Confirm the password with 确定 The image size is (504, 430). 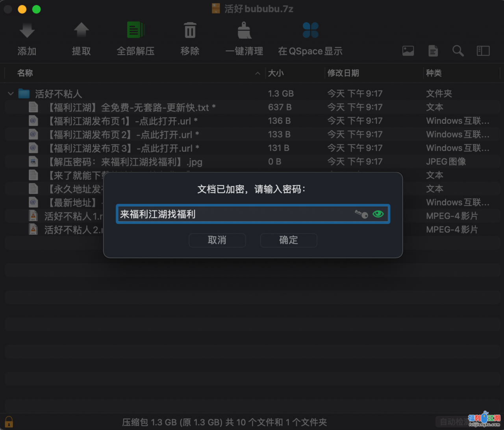[289, 240]
